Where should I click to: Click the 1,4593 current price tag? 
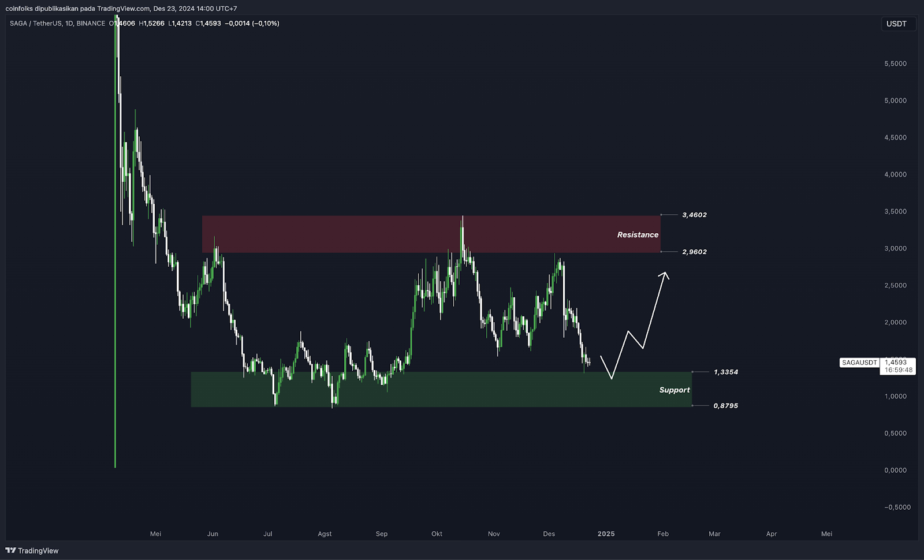tap(896, 363)
